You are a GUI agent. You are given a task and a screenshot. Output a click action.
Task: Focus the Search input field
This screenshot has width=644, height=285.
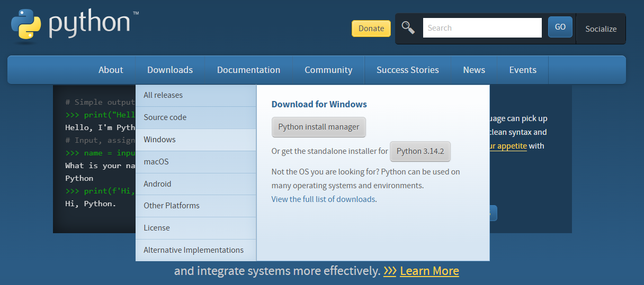pyautogui.click(x=482, y=27)
